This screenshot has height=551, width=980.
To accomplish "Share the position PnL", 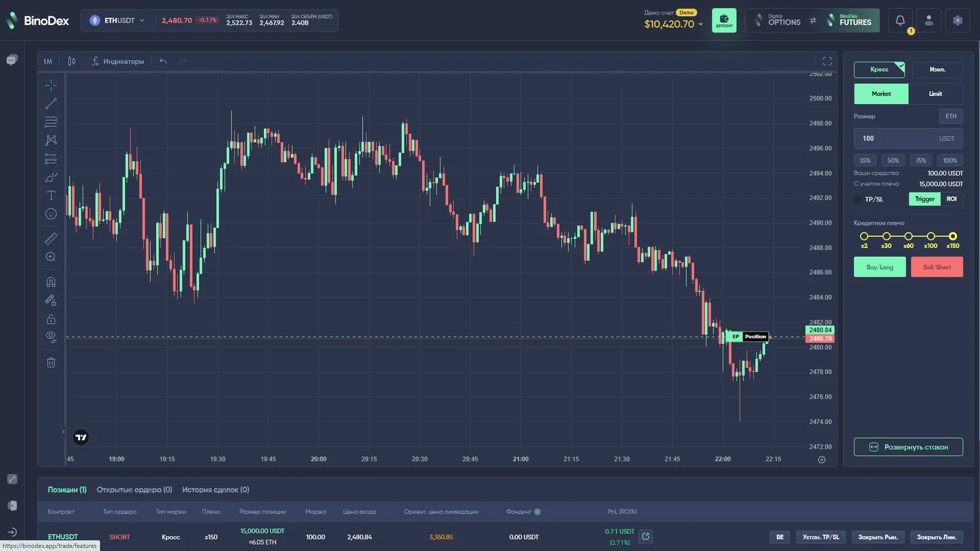I will point(646,536).
